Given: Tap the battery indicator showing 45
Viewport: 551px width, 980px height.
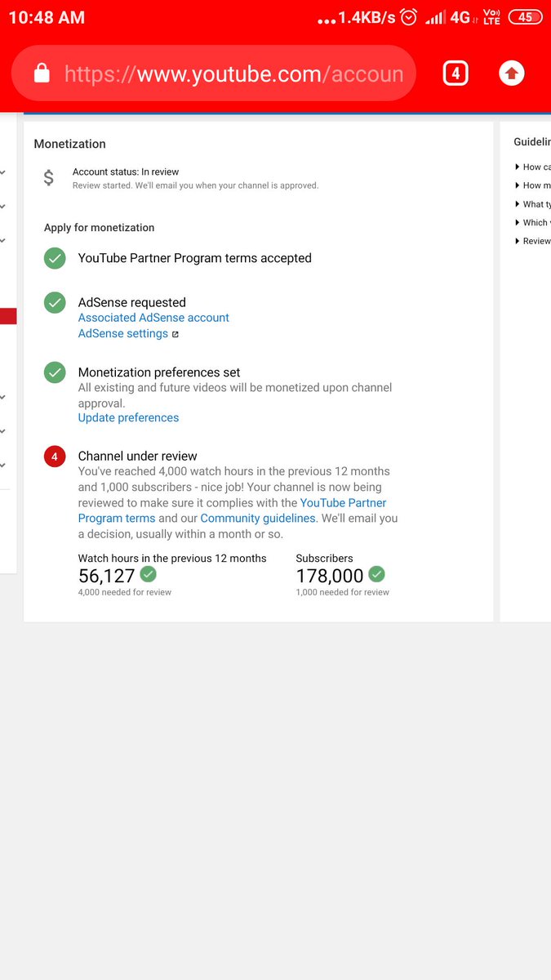Looking at the screenshot, I should tap(525, 17).
